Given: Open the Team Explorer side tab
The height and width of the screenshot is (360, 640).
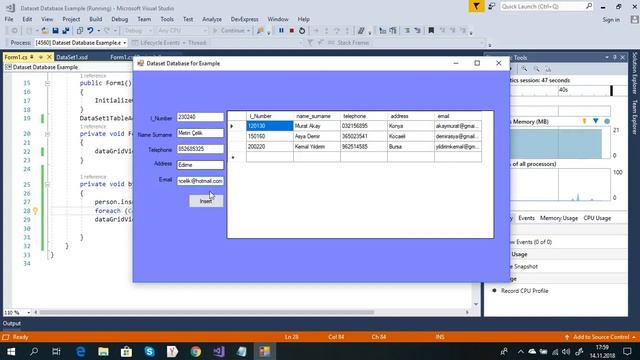Looking at the screenshot, I should (x=634, y=117).
